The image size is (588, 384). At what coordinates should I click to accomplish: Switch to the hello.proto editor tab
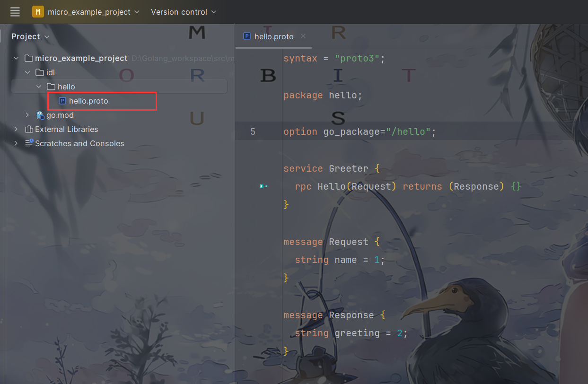point(273,36)
